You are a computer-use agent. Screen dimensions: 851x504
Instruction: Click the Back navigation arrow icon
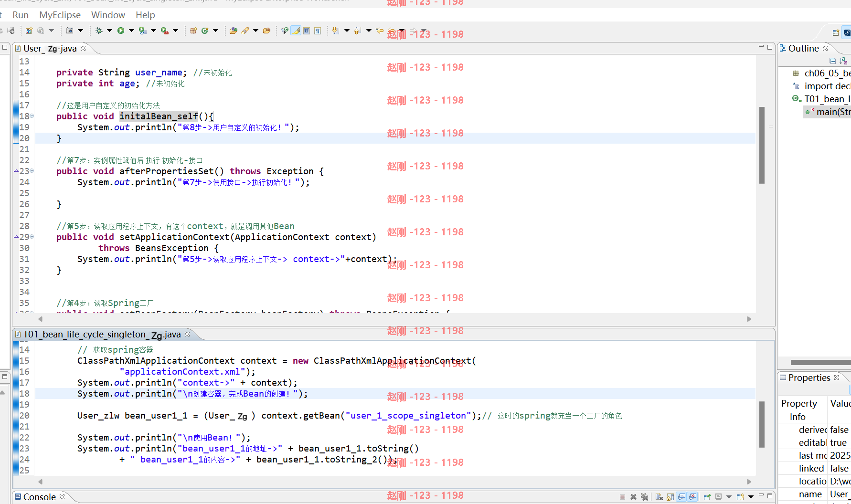tap(391, 31)
